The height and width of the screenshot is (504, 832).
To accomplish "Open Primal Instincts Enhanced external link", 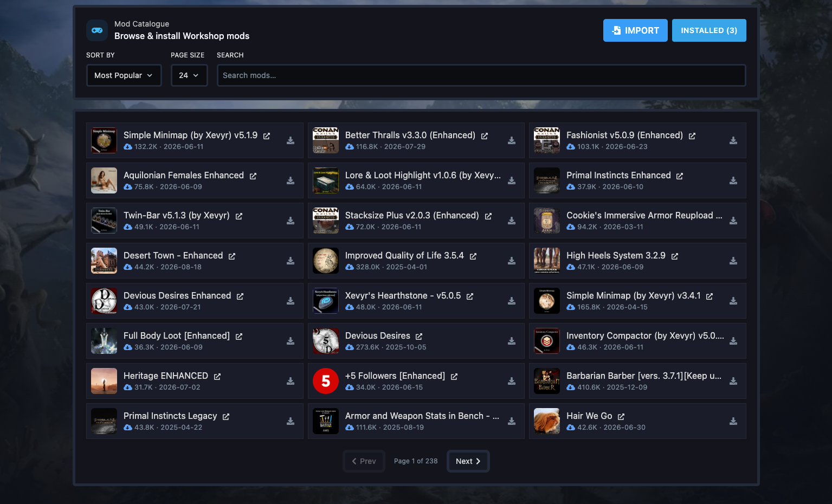I will tap(680, 176).
